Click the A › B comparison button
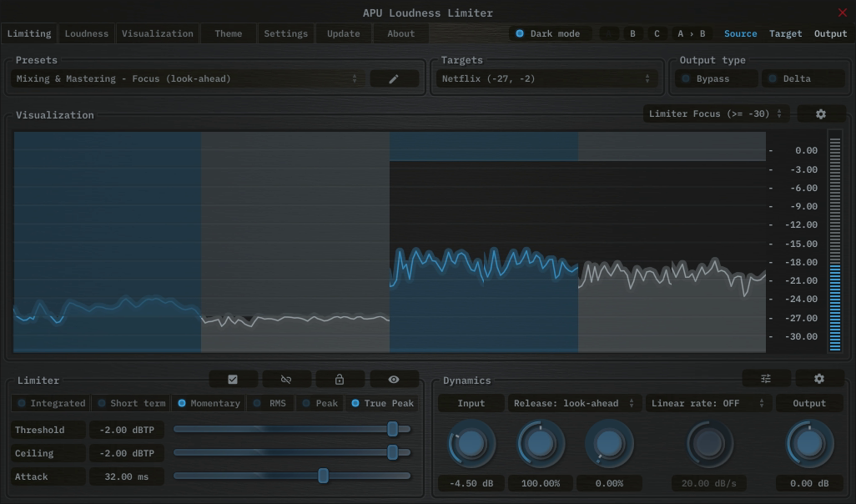Viewport: 856px width, 504px height. click(690, 33)
